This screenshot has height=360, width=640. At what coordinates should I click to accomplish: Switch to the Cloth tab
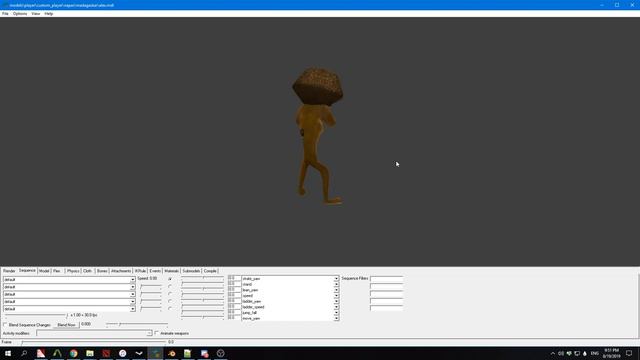click(88, 271)
